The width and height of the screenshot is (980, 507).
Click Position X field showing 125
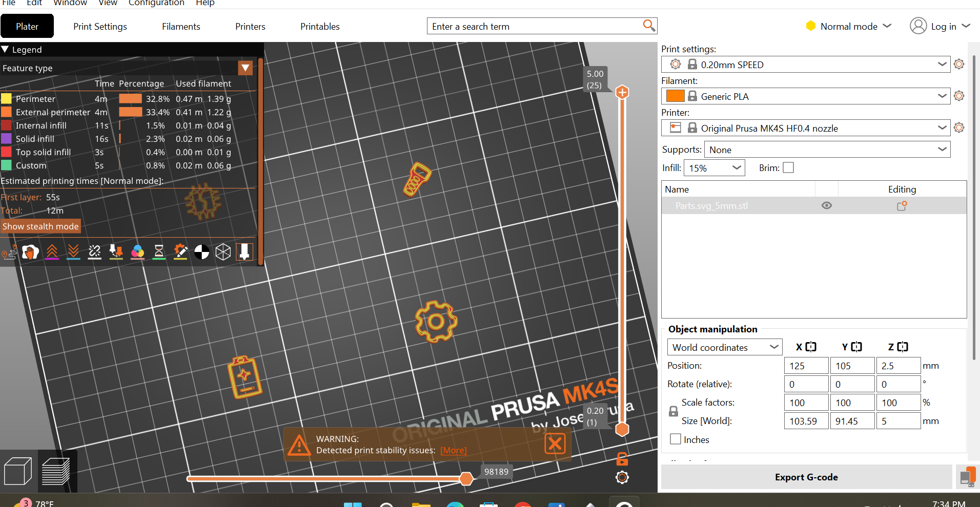(x=806, y=366)
